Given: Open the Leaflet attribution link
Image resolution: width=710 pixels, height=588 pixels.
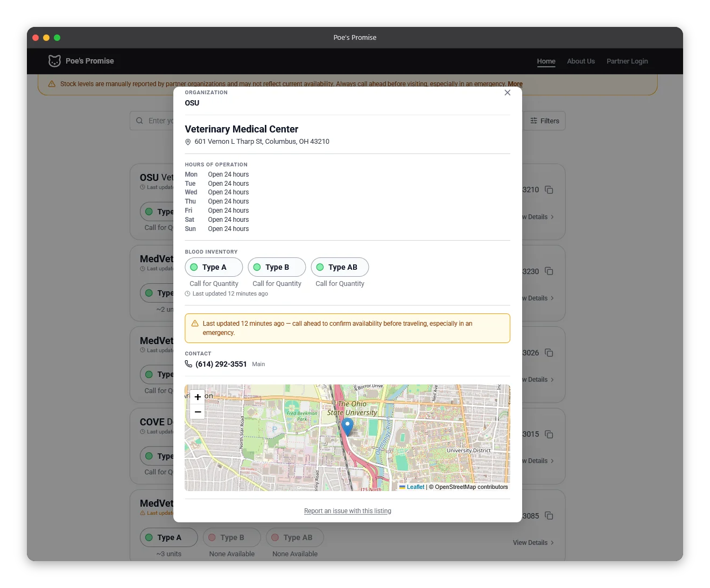Looking at the screenshot, I should pyautogui.click(x=415, y=487).
